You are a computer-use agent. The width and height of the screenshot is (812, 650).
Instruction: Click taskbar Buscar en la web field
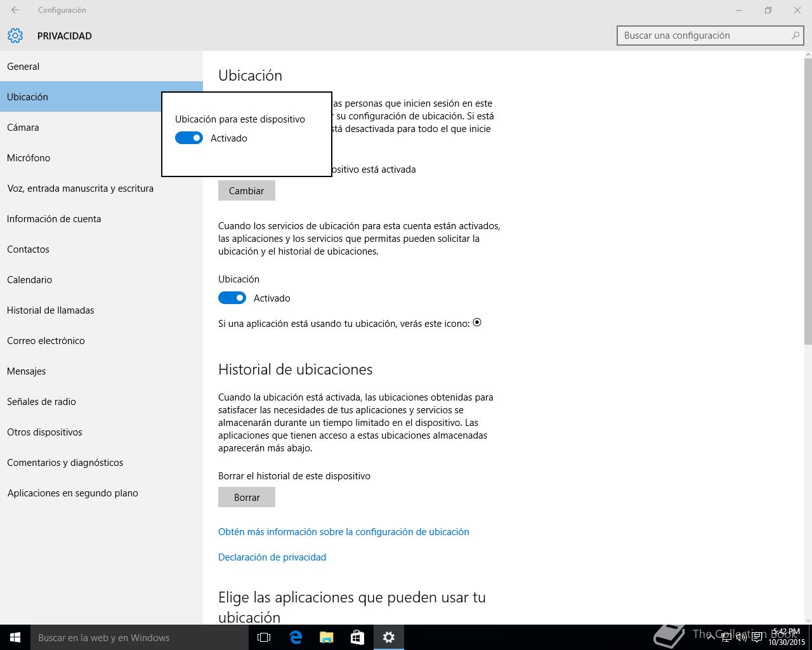point(139,637)
